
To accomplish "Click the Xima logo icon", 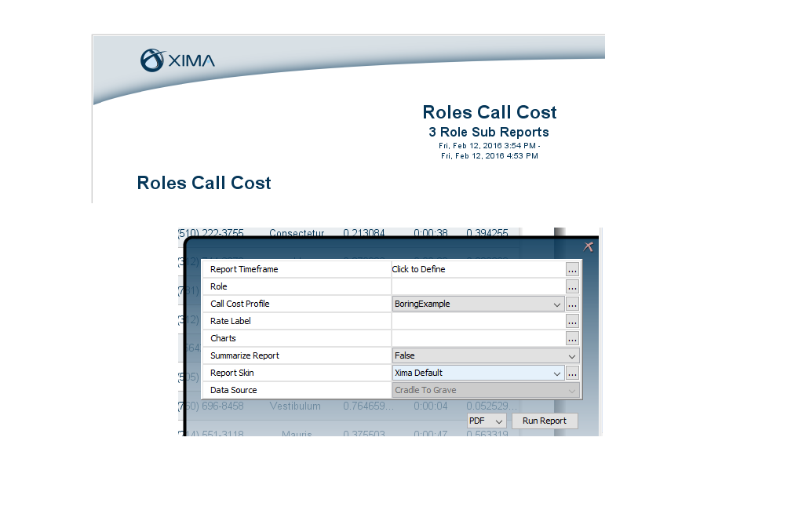I will pos(152,60).
